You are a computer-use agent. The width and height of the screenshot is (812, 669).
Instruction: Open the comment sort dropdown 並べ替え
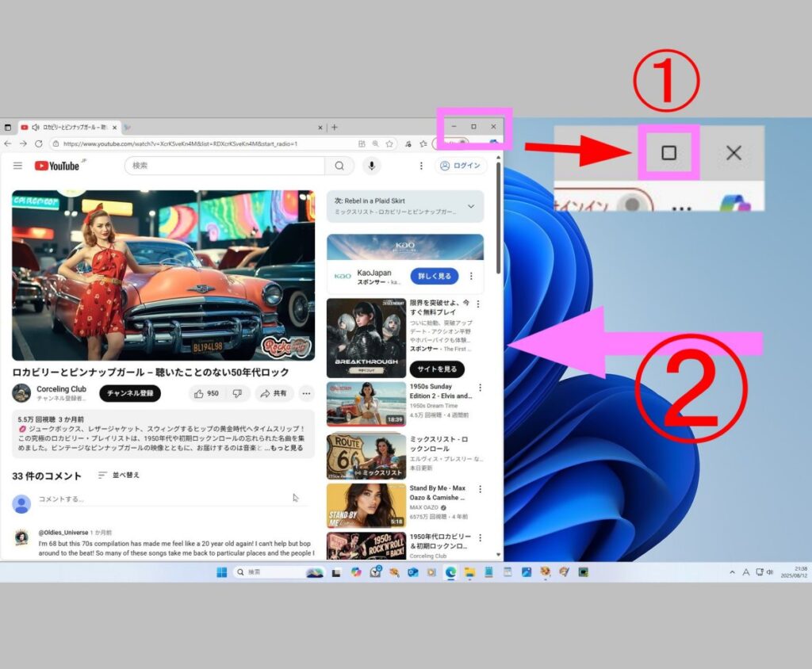click(x=119, y=475)
